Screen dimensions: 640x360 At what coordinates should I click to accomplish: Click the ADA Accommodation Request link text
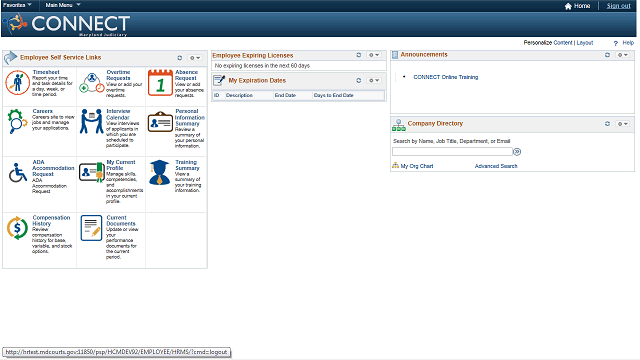[x=53, y=168]
